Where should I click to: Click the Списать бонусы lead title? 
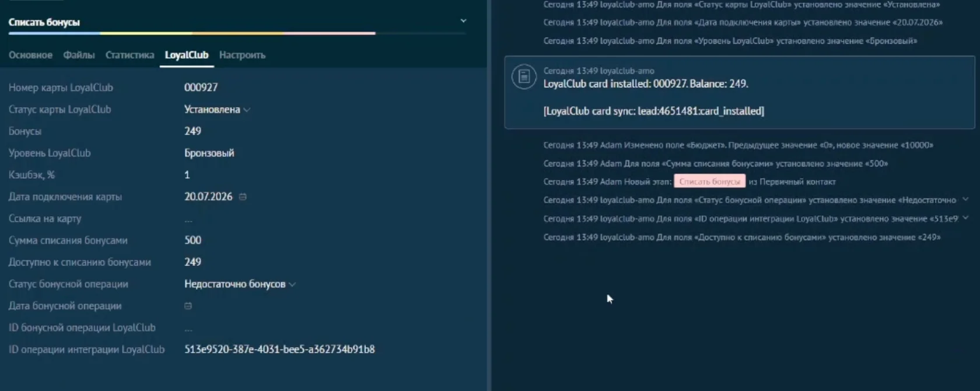click(x=44, y=22)
